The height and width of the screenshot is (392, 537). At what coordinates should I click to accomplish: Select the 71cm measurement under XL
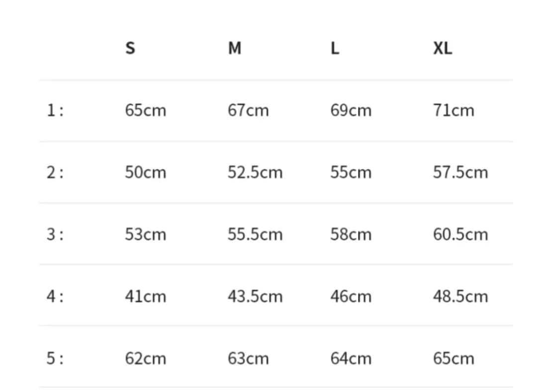453,110
